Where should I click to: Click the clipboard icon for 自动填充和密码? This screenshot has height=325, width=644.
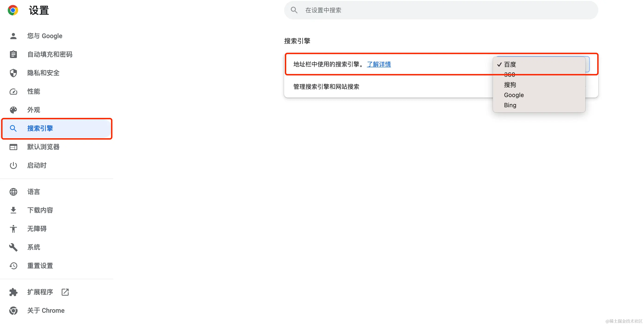pos(13,54)
